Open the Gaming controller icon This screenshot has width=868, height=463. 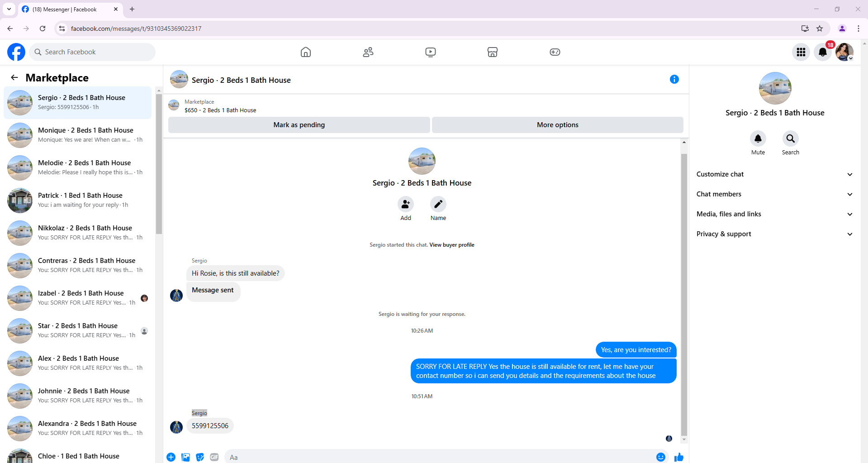555,52
